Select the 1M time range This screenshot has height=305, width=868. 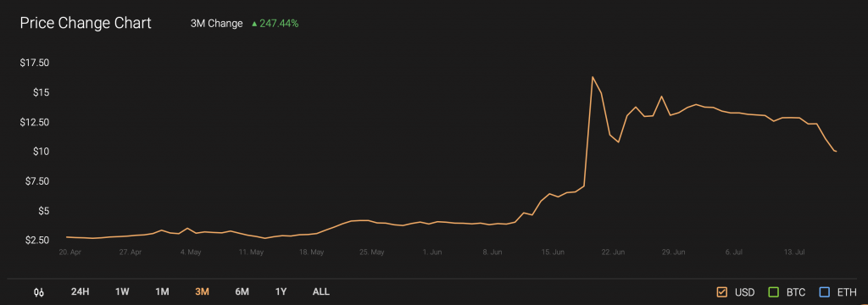pos(162,291)
